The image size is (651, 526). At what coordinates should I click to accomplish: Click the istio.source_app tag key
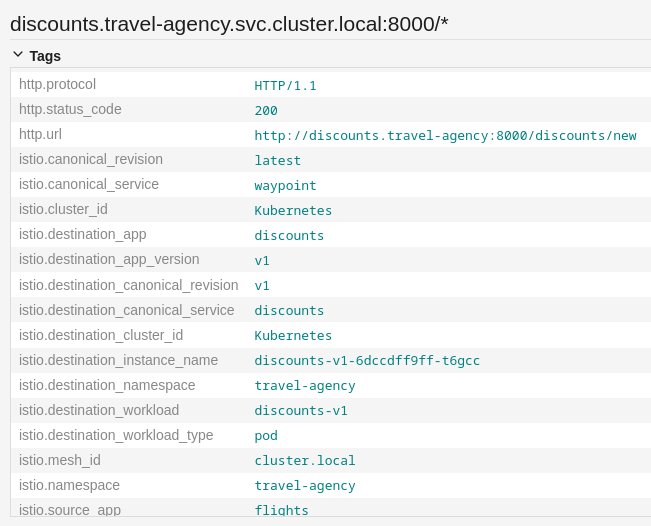tap(70, 510)
